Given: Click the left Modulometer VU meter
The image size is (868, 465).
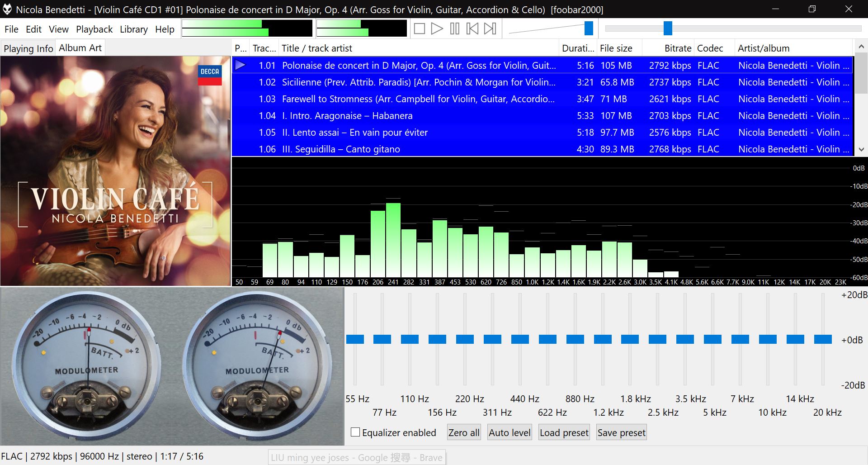Looking at the screenshot, I should [86, 365].
